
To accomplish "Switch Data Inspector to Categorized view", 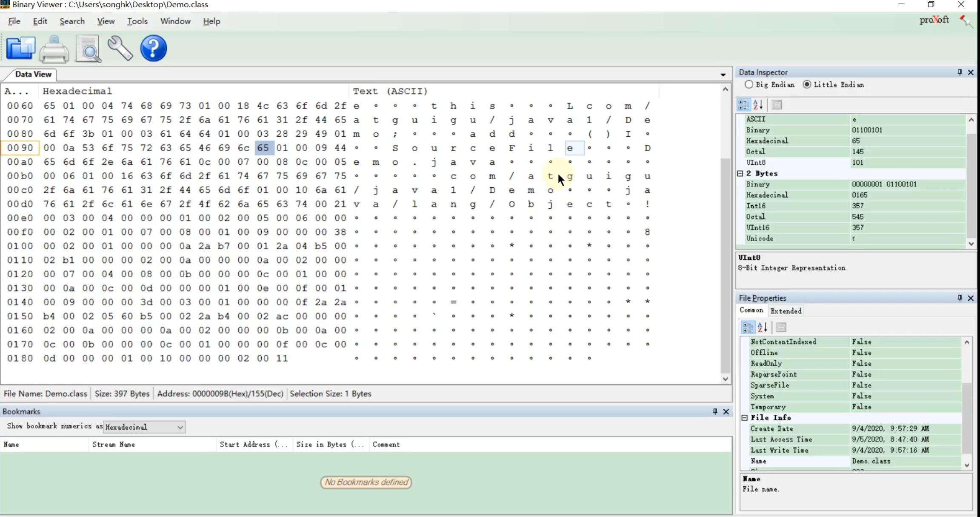I will [x=743, y=105].
